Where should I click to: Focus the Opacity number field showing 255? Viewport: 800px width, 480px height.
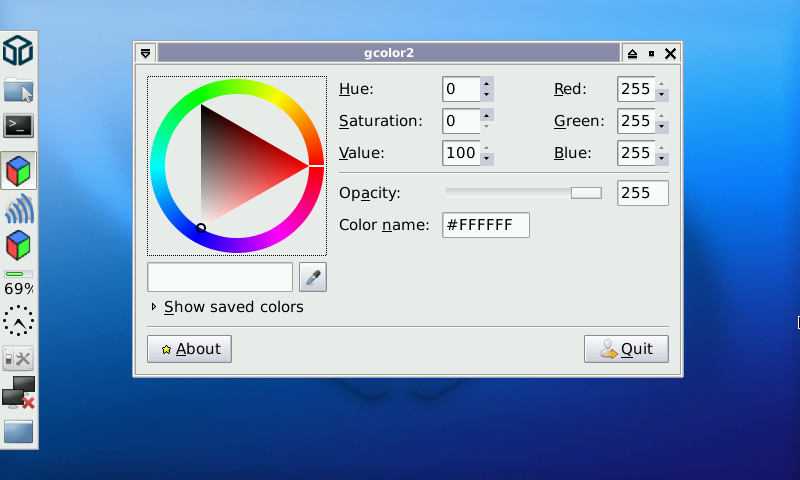point(643,193)
